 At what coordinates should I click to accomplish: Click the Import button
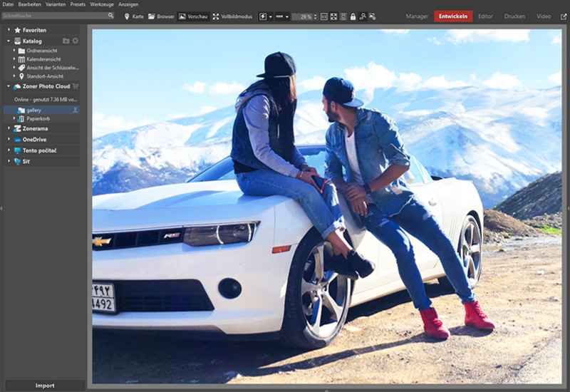click(44, 386)
